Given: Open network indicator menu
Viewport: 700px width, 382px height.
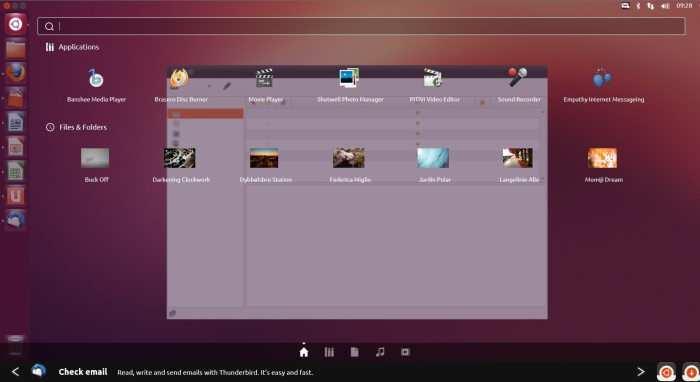Looking at the screenshot, I should pyautogui.click(x=650, y=6).
